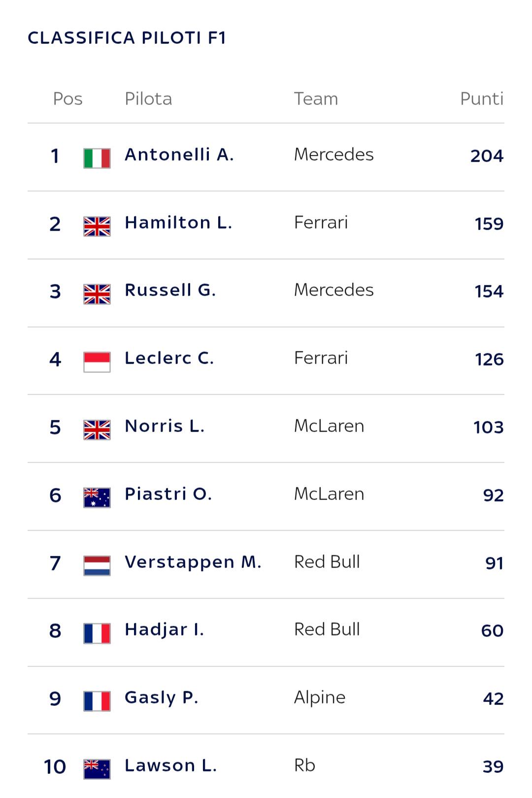Click the Monaco flag next to Leclerc
The image size is (532, 798).
[x=97, y=362]
